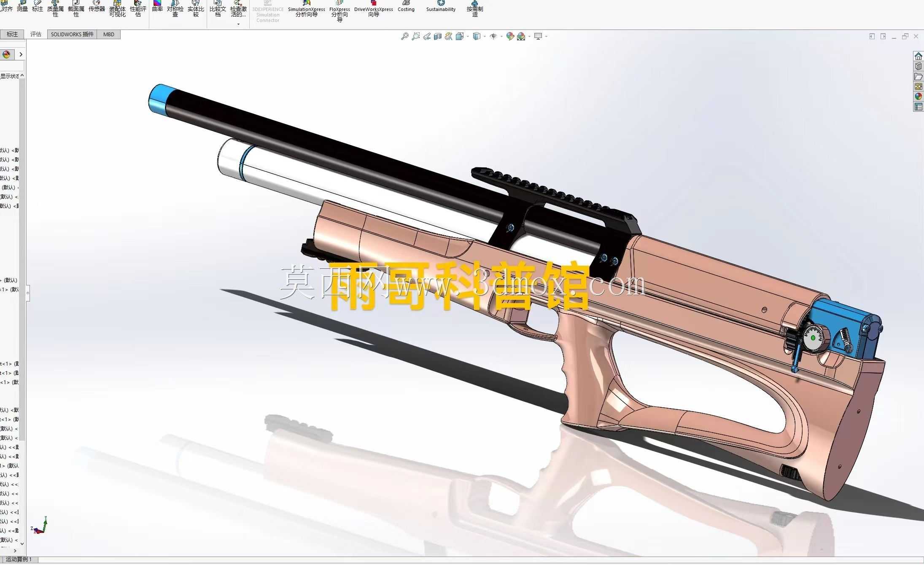924x565 pixels.
Task: Open Hide/Show Items dropdown arrow
Action: (x=501, y=36)
